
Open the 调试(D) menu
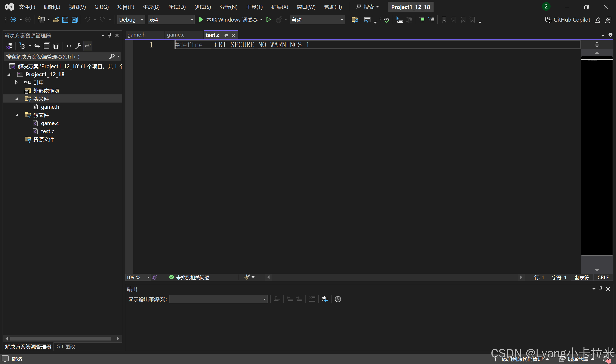(177, 7)
